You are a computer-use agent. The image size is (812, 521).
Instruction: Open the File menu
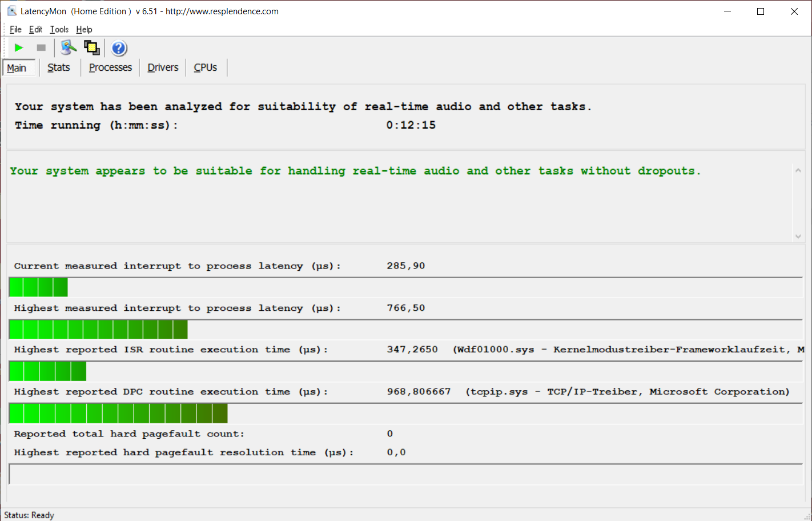pos(15,30)
